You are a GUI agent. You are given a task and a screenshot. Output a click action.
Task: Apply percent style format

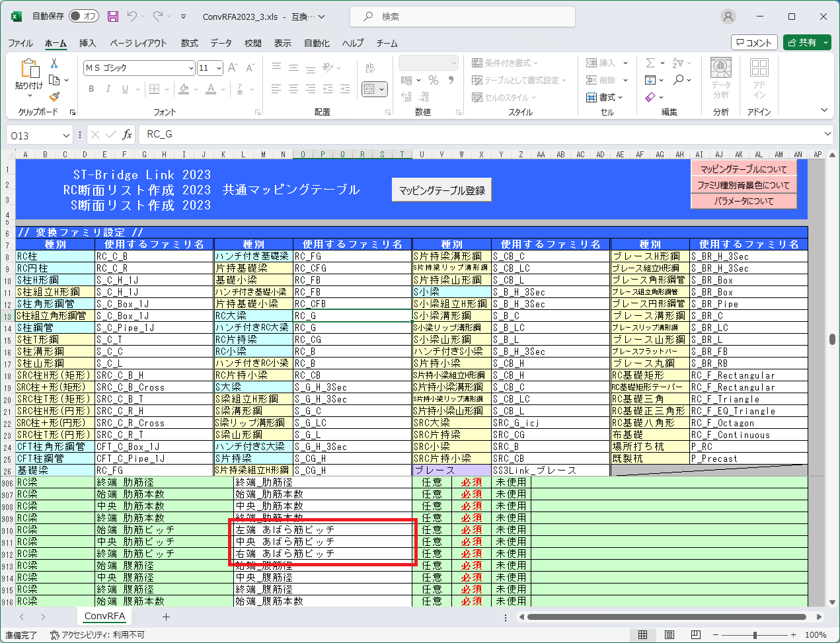pyautogui.click(x=434, y=80)
